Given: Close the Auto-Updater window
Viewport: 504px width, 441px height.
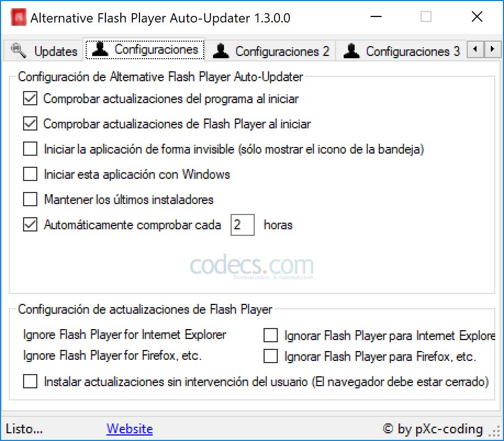Looking at the screenshot, I should click(x=477, y=16).
